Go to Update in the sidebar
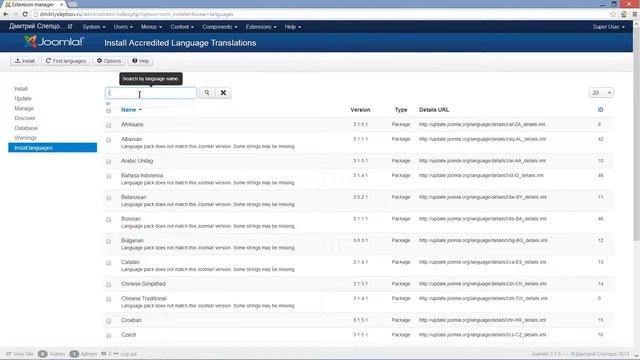Viewport: 640px width, 360px height. point(23,98)
